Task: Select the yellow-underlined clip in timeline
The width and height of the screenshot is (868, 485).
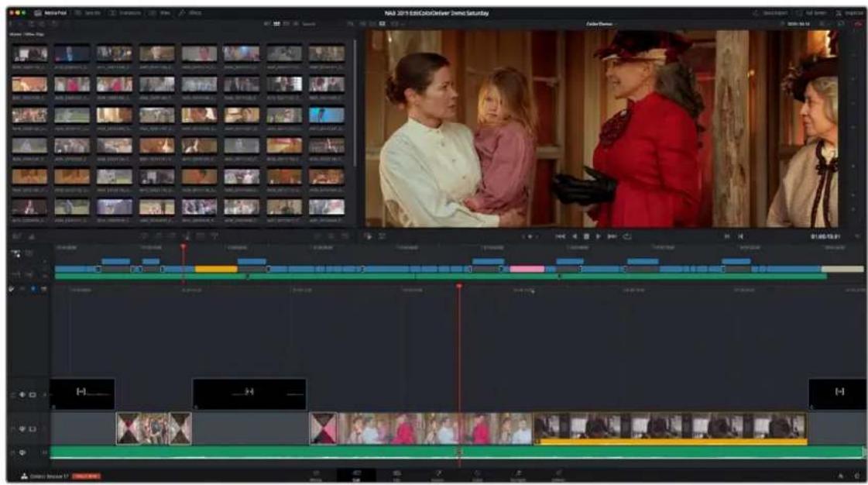Action: tap(670, 428)
